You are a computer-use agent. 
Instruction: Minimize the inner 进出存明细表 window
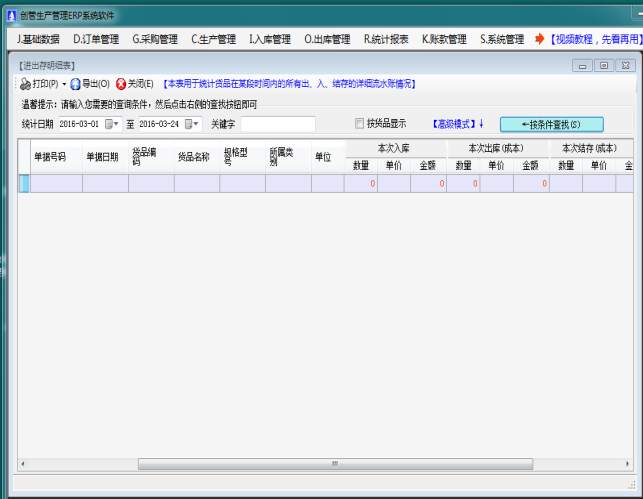click(x=582, y=66)
